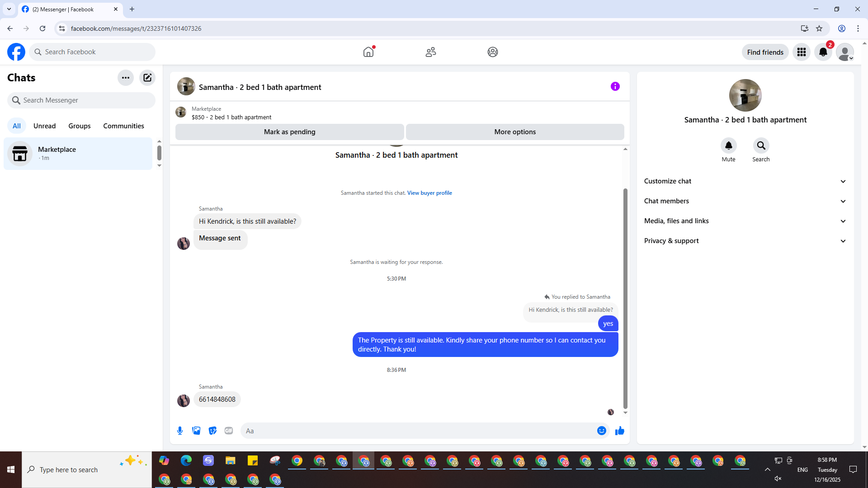Click More options button
This screenshot has height=488, width=868.
tap(515, 132)
